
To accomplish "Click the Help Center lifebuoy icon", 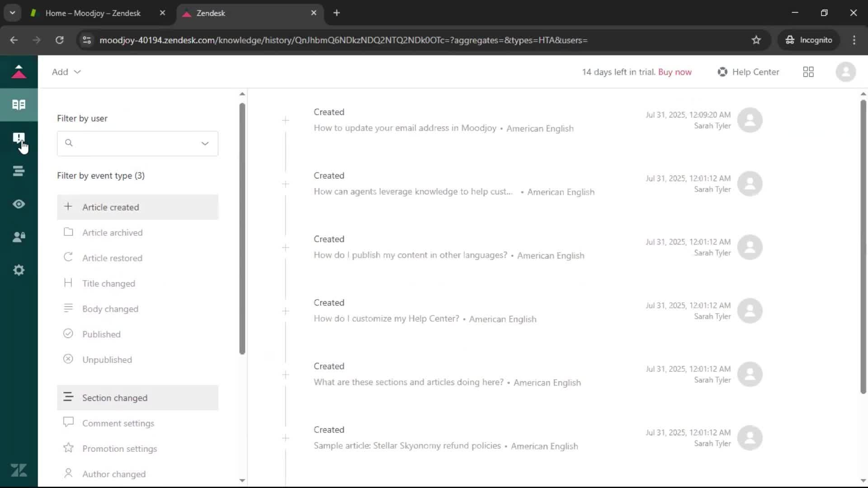I will [722, 72].
